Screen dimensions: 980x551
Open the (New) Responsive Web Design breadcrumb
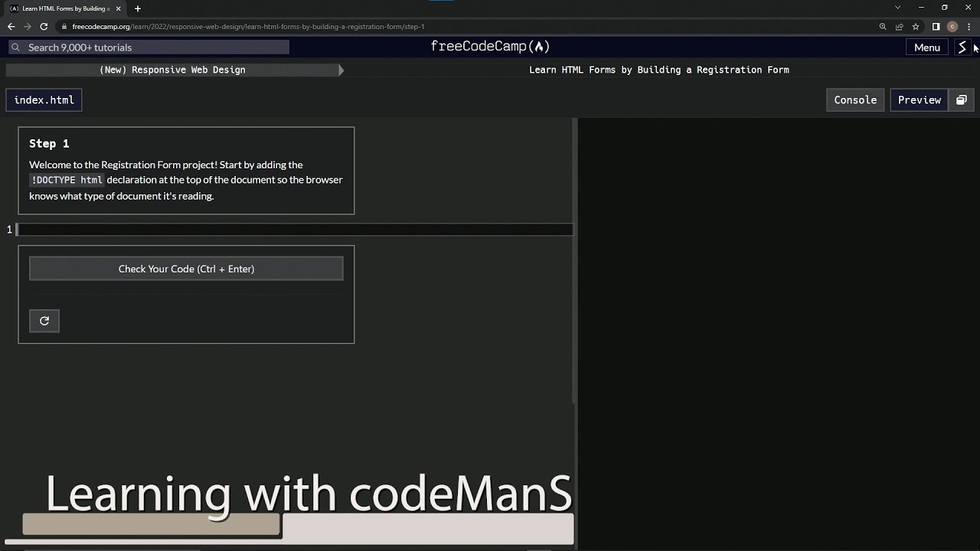pyautogui.click(x=172, y=70)
